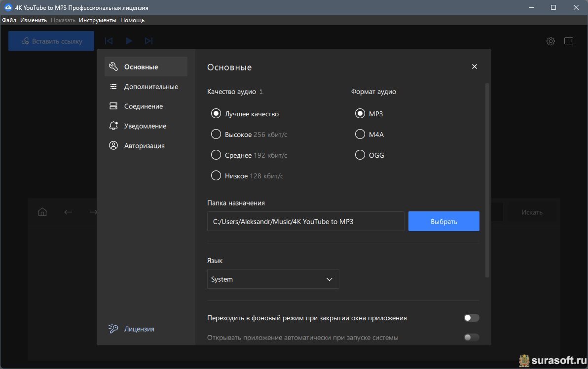Viewport: 588px width, 369px height.
Task: Select Высокое 256 кбит/с quality
Action: click(x=249, y=134)
